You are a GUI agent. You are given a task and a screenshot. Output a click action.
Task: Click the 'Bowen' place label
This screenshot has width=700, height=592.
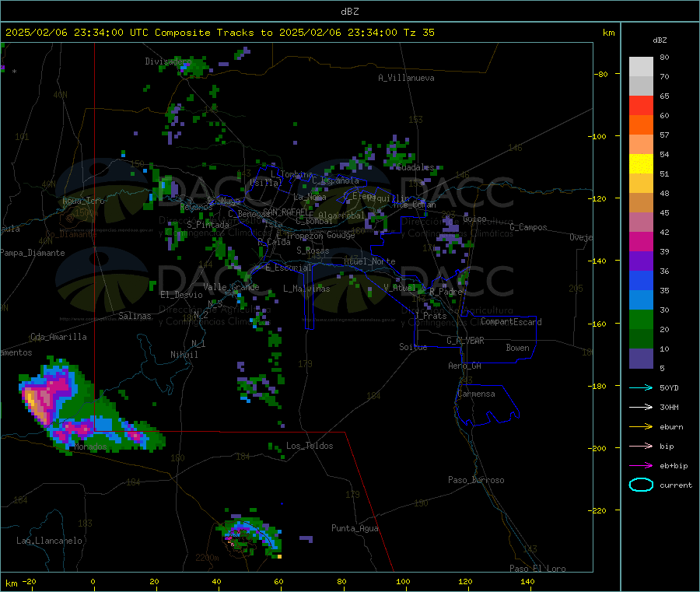point(517,348)
